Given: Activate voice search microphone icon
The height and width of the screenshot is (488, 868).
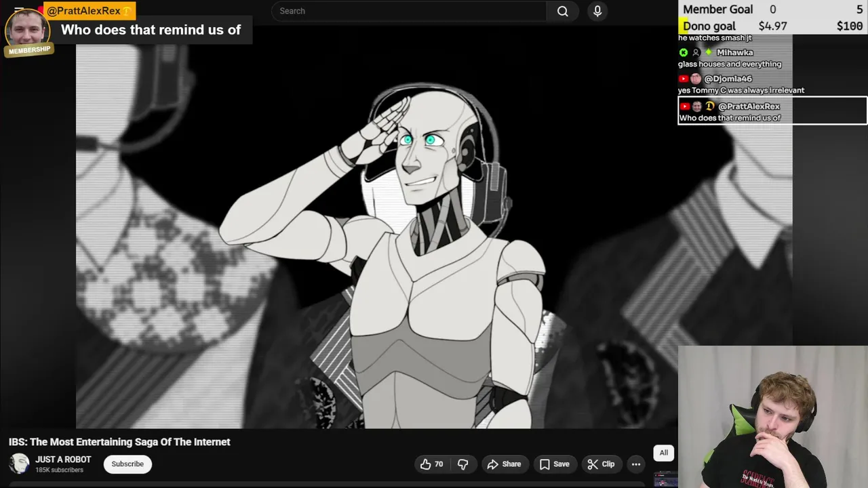Looking at the screenshot, I should 597,11.
